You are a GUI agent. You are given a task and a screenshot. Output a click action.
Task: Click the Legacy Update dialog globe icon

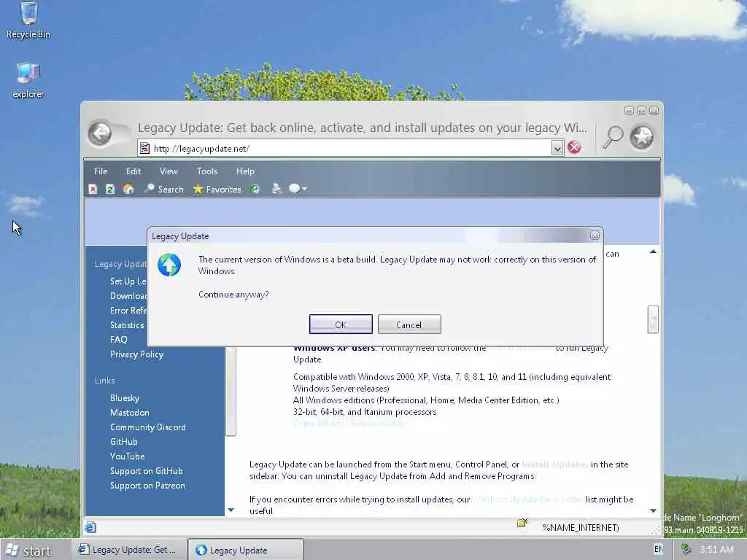[x=169, y=265]
